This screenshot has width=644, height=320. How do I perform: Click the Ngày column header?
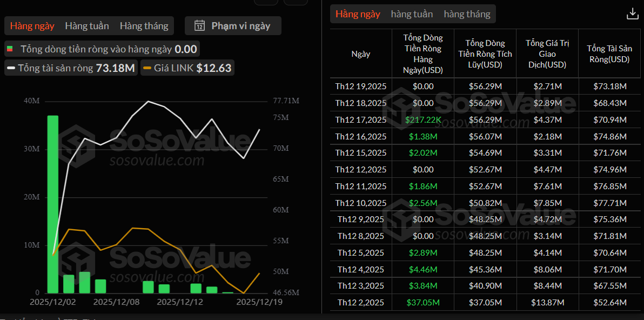pos(361,54)
